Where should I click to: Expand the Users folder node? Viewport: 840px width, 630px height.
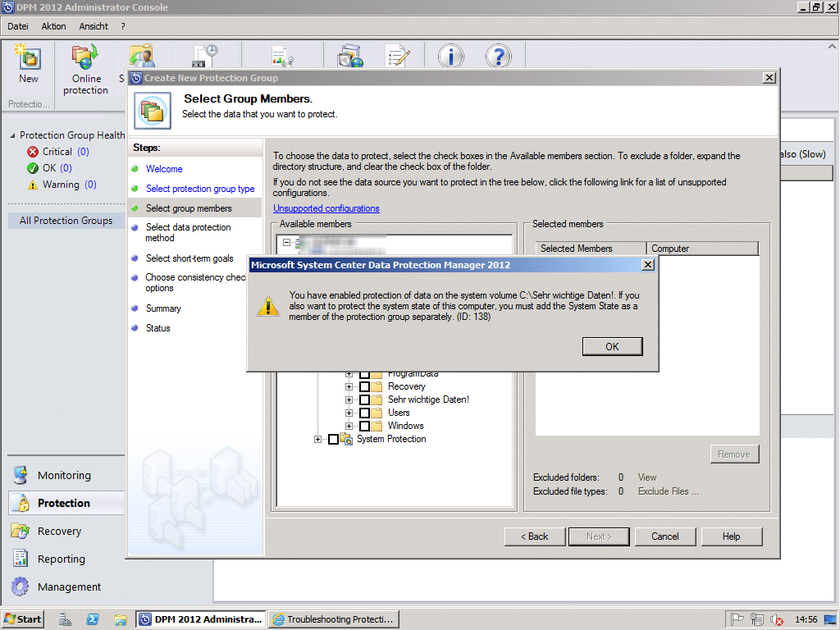[x=349, y=413]
